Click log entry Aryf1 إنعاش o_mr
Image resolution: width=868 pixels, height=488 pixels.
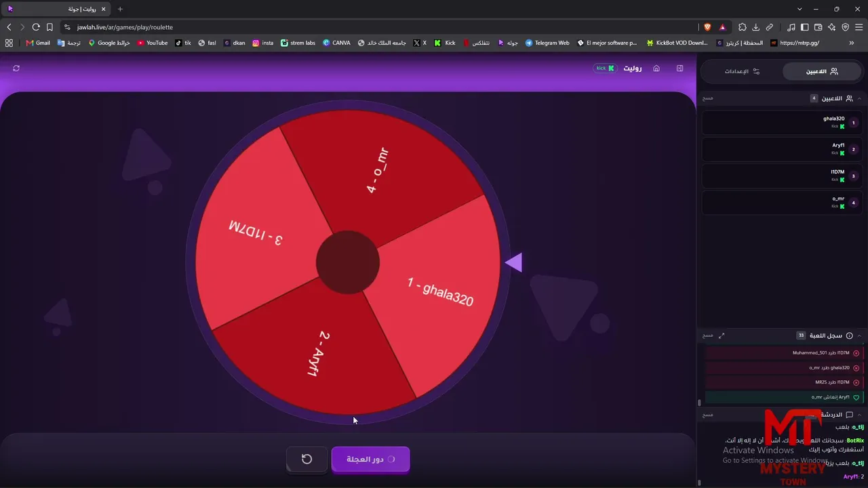(784, 397)
